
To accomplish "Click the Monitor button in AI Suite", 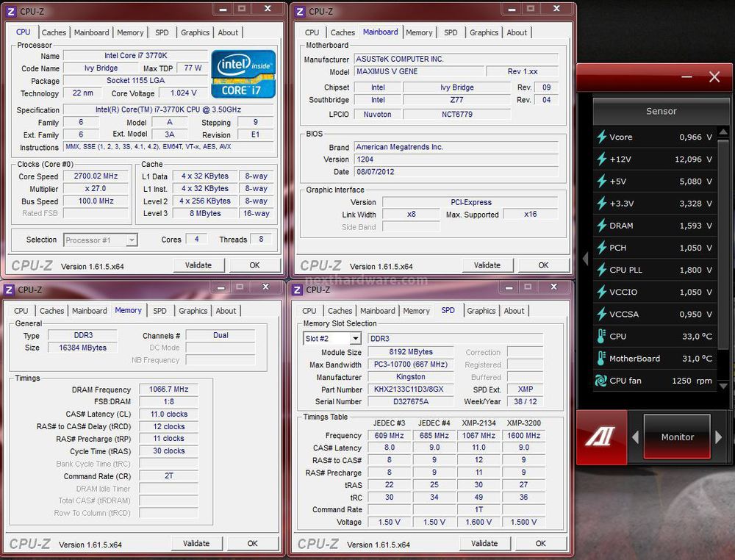I will tap(678, 437).
